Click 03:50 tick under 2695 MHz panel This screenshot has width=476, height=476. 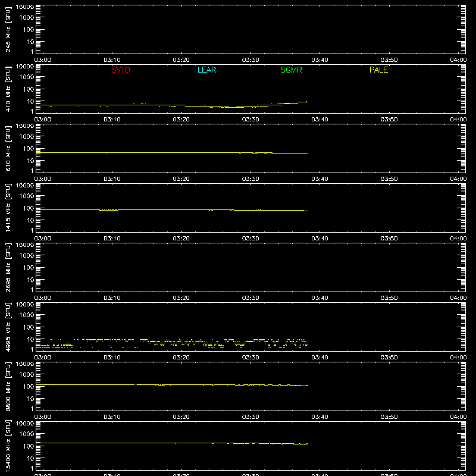(389, 298)
